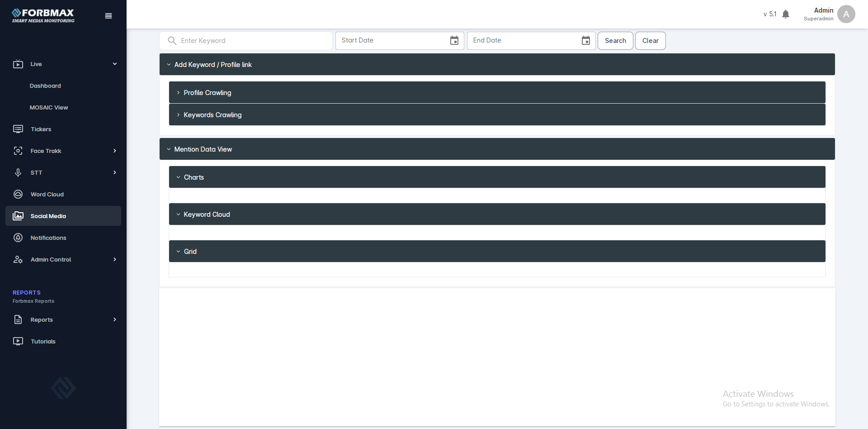868x429 pixels.
Task: Click the search magnifier icon in keyword box
Action: point(172,41)
